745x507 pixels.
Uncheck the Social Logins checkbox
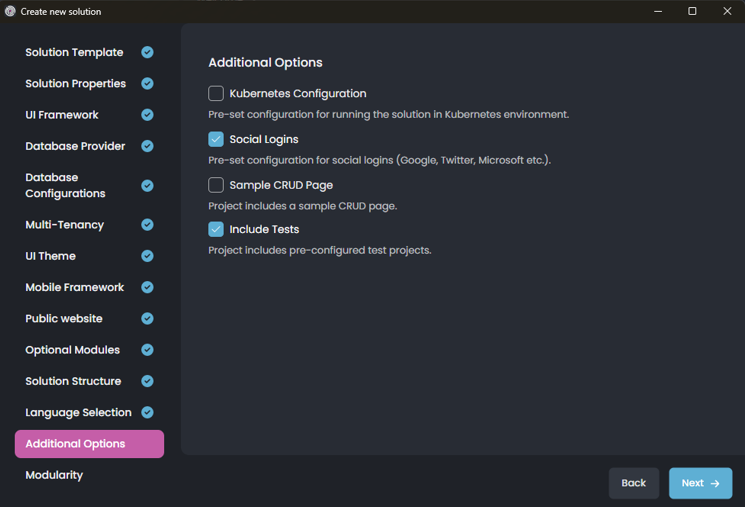pyautogui.click(x=216, y=139)
